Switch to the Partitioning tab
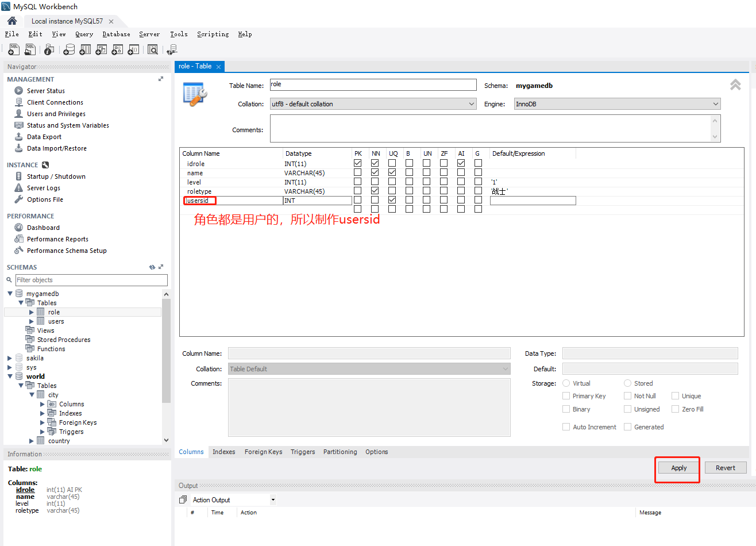756x546 pixels. coord(340,452)
